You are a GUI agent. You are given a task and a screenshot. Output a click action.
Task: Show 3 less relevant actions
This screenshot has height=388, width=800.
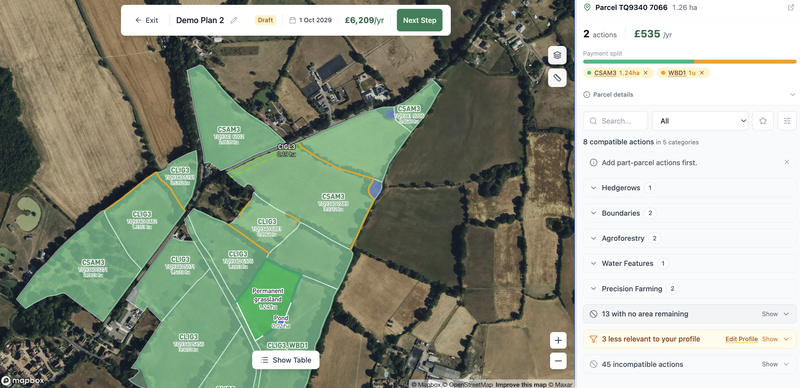(x=775, y=339)
